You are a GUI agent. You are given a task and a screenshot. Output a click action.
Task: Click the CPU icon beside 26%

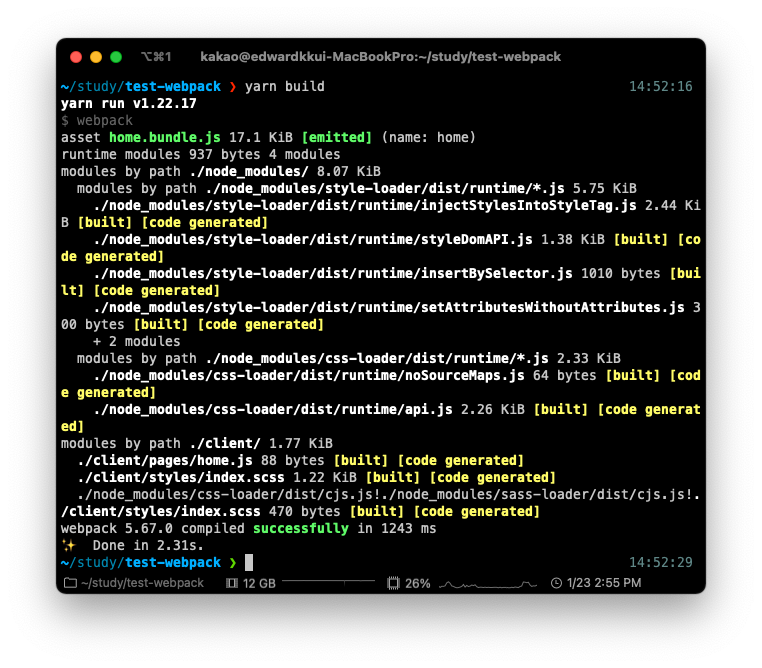pos(393,583)
